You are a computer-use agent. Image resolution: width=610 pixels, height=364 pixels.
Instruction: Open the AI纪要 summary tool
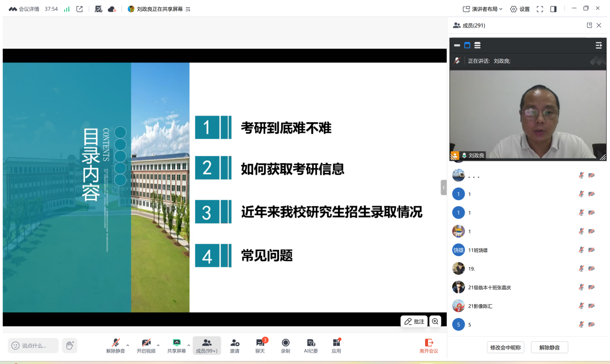[x=311, y=345]
